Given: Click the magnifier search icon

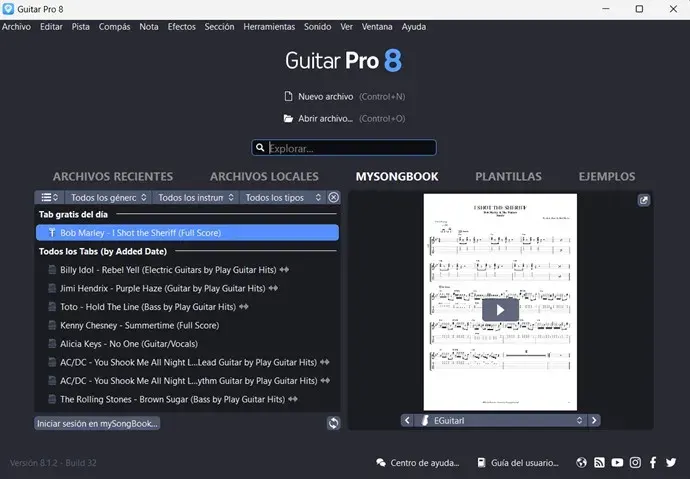Looking at the screenshot, I should [260, 147].
